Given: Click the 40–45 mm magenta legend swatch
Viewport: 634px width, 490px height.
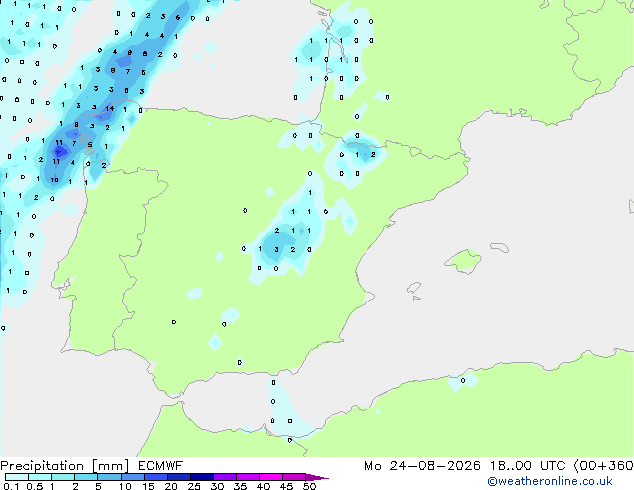Looking at the screenshot, I should (271, 477).
